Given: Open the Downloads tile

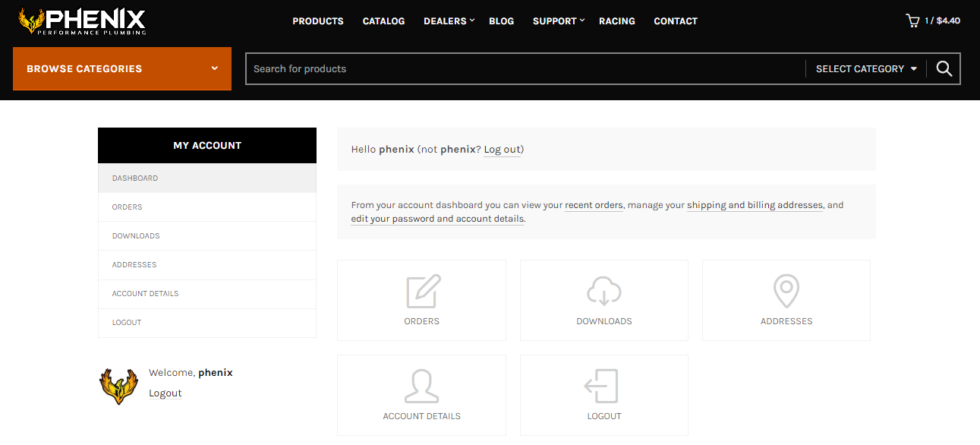Looking at the screenshot, I should 604,300.
